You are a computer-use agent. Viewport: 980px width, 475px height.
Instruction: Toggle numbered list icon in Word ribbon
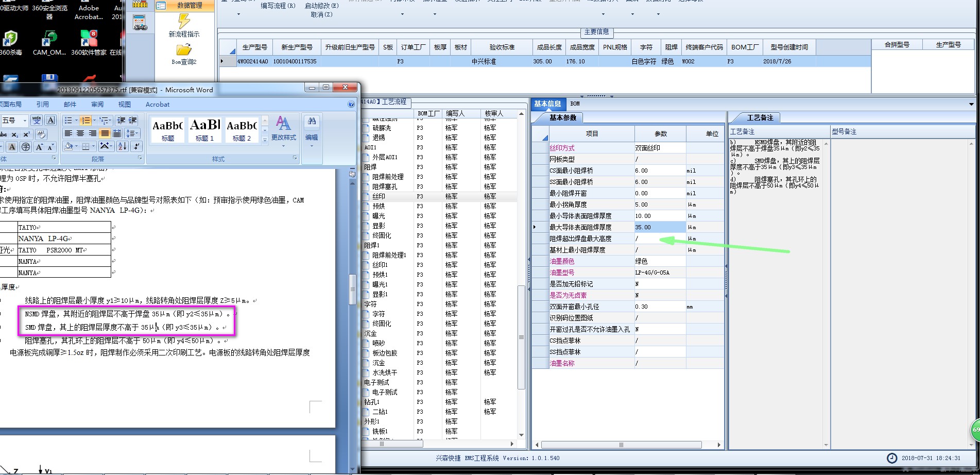coord(85,120)
